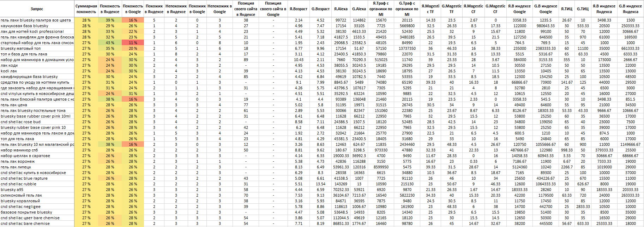Image resolution: width=644 pixels, height=227 pixels.
Task: Click the 'Позиция своего сайта в Яндексе' header
Action: (x=246, y=9)
